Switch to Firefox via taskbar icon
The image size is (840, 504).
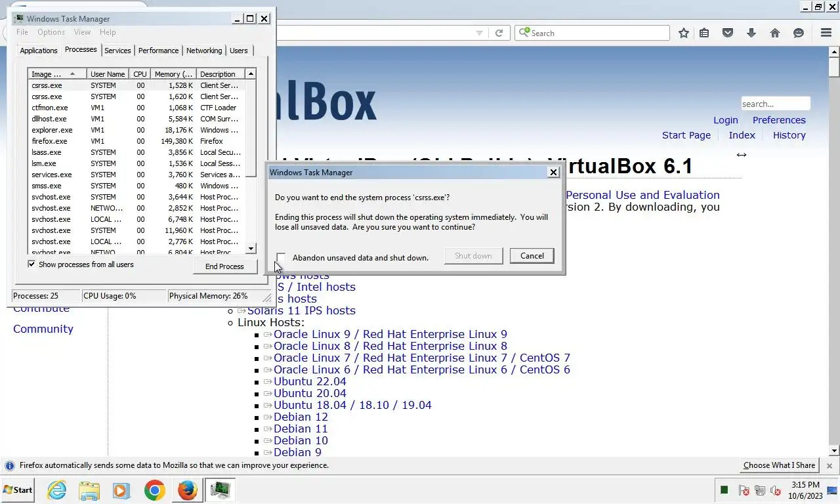point(187,490)
